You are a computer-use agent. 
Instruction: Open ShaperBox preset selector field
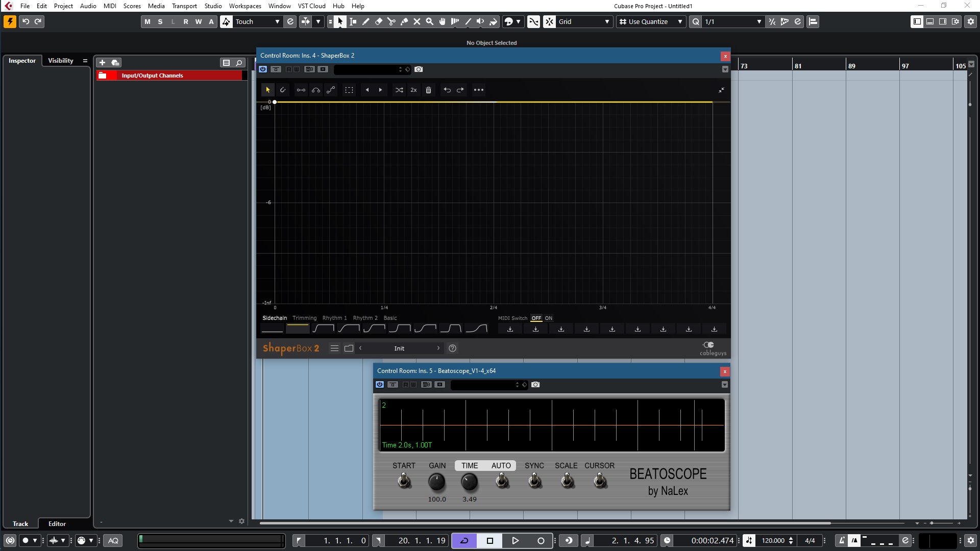pyautogui.click(x=399, y=348)
